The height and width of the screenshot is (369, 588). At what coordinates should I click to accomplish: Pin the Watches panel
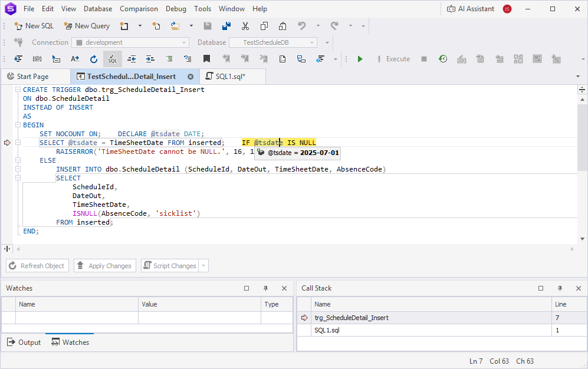click(265, 288)
